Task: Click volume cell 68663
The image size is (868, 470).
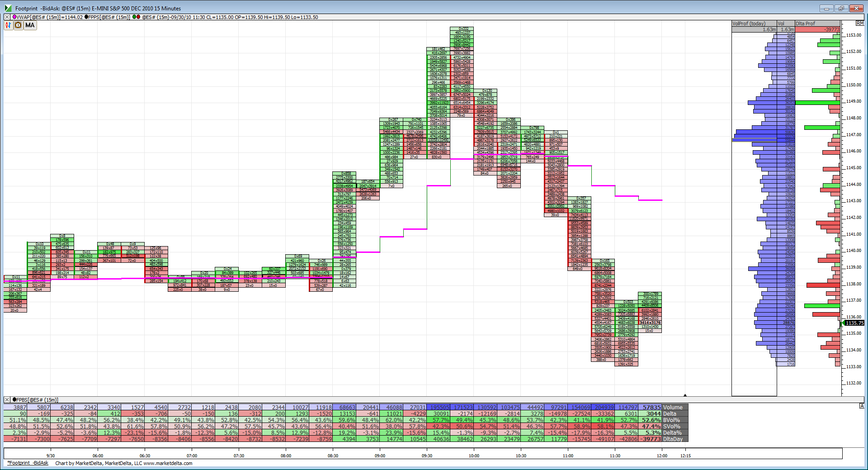Action: (344, 407)
